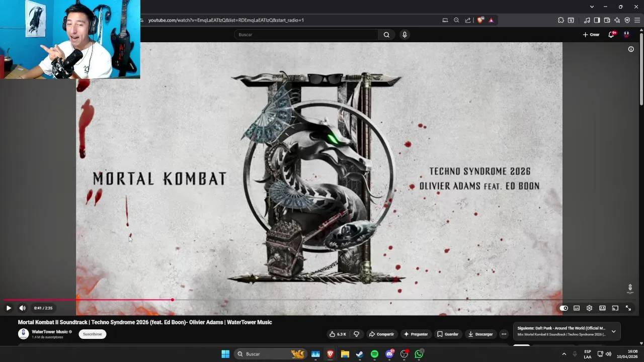Open WaterTower Music channel avatar
Image resolution: width=644 pixels, height=362 pixels.
24,334
